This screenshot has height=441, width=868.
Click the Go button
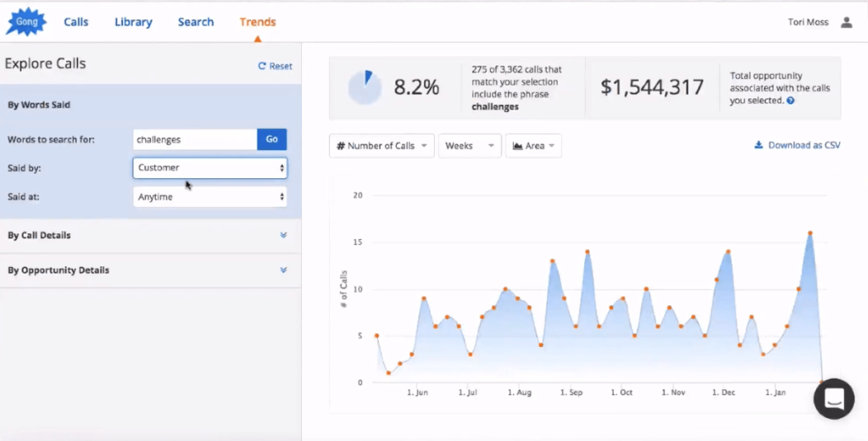[x=272, y=140]
